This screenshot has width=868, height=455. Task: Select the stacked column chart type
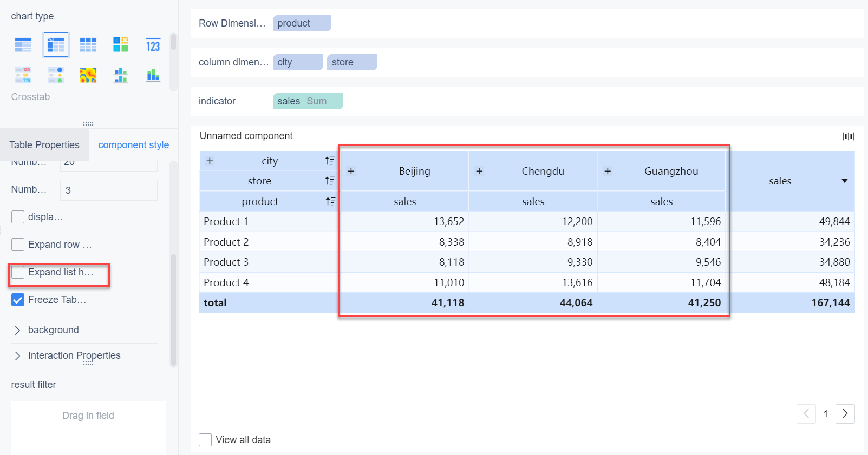click(153, 75)
